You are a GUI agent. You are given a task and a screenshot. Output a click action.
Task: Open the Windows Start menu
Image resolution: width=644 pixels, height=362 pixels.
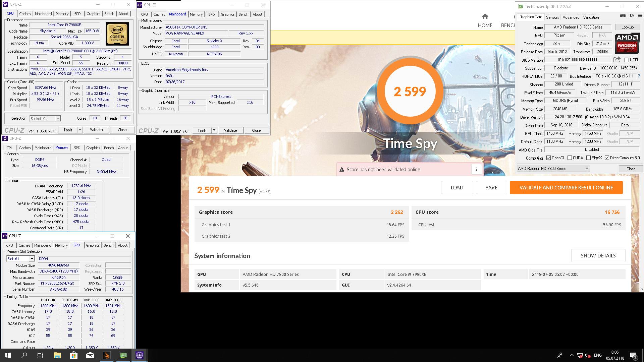click(8, 355)
